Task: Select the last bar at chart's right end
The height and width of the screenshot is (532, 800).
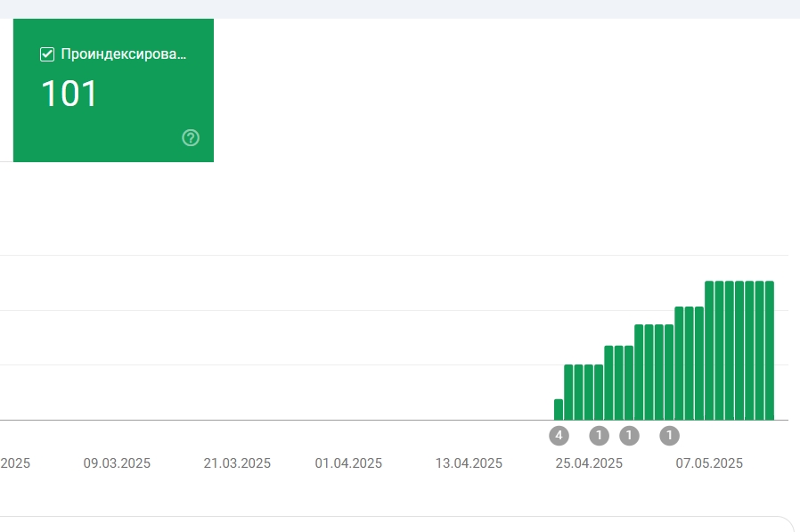Action: click(x=770, y=350)
